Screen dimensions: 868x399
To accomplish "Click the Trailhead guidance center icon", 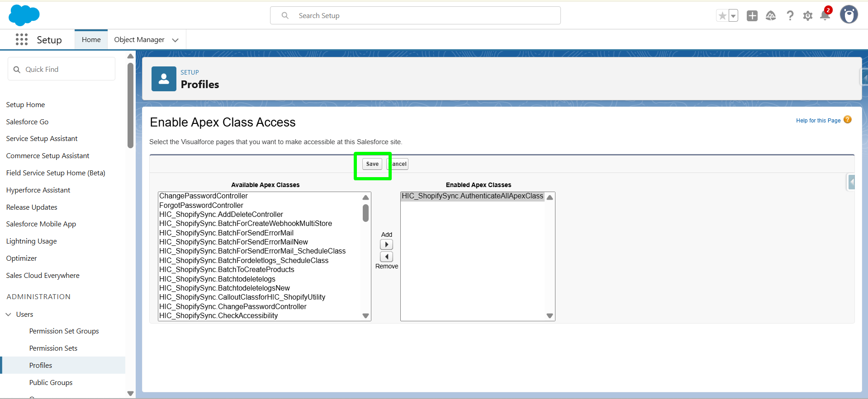I will point(771,16).
